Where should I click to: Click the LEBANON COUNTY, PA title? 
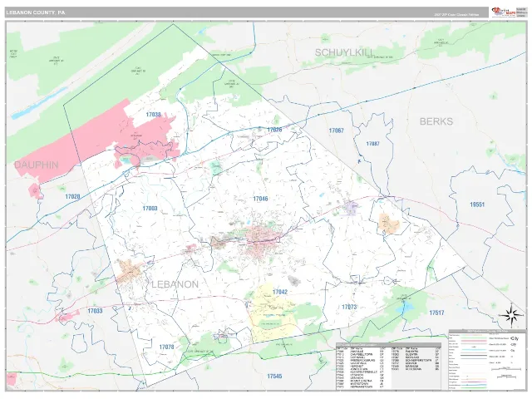pyautogui.click(x=35, y=12)
